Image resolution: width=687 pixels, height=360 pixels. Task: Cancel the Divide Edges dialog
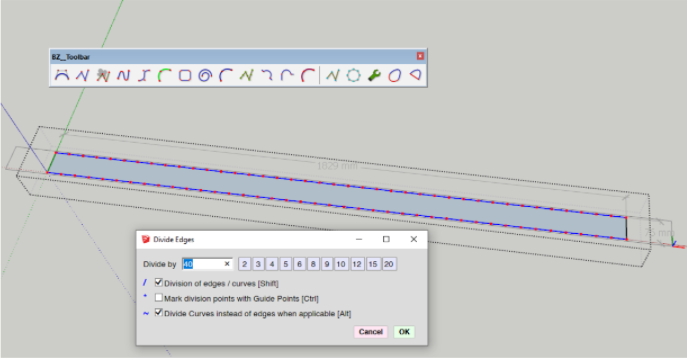pos(371,332)
